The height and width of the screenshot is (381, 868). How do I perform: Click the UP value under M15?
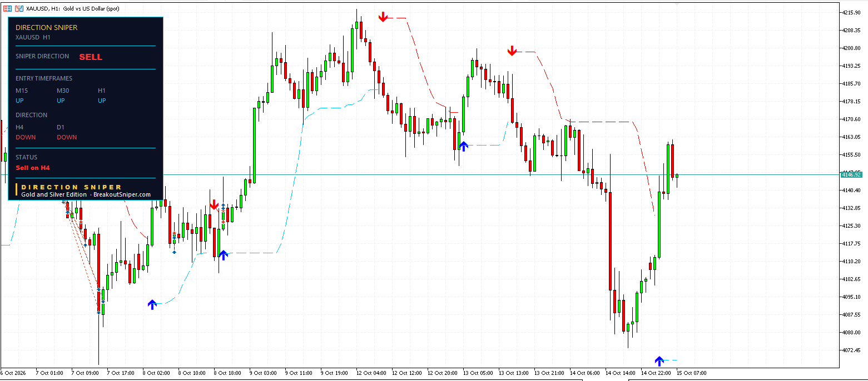[x=20, y=101]
